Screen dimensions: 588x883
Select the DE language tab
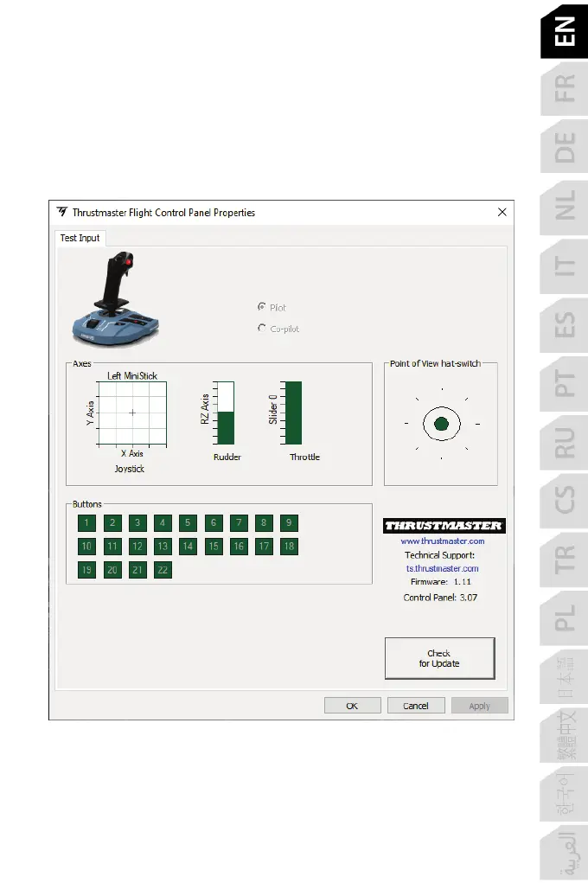[x=564, y=146]
